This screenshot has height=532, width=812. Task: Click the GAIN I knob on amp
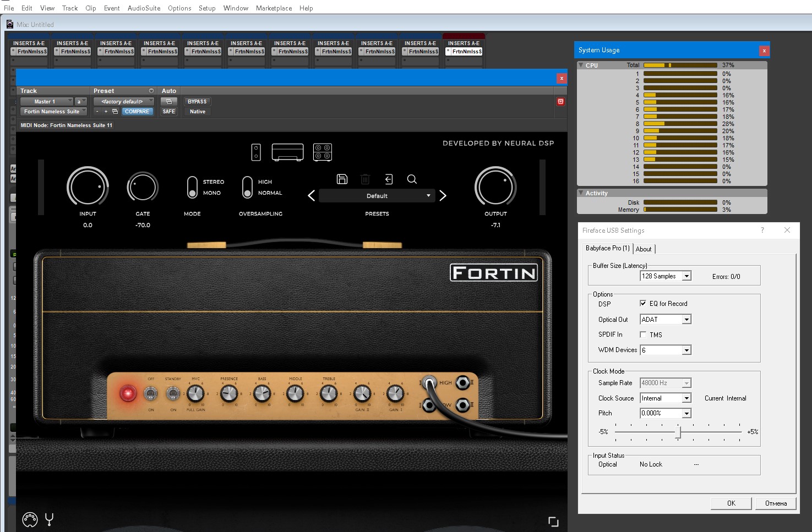pos(395,393)
